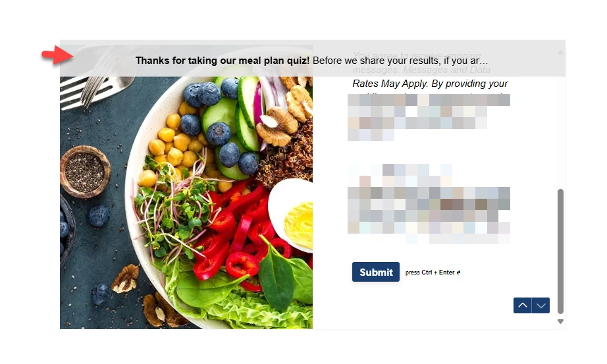This screenshot has height=364, width=607.
Task: Click the scrollbar up arrow at the top
Action: click(x=560, y=52)
